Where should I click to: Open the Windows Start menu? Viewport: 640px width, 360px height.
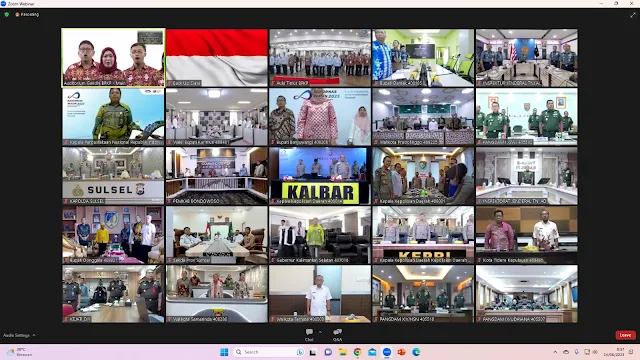coord(224,352)
